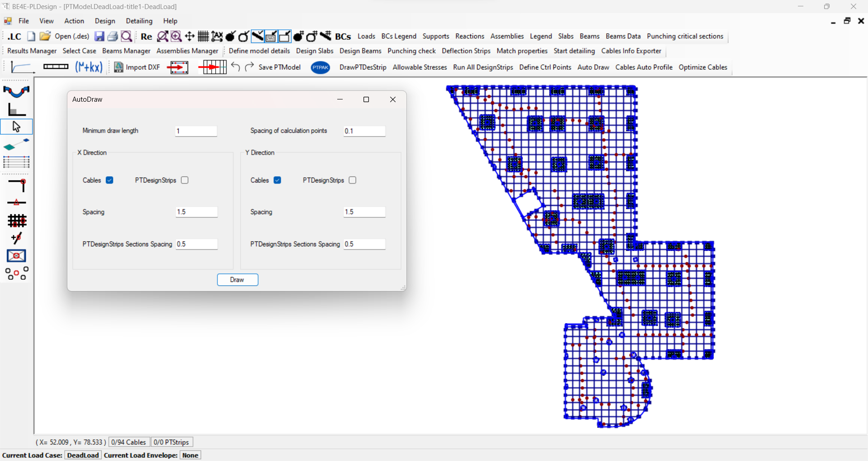Click the line with red triangle support tool

[17, 202]
